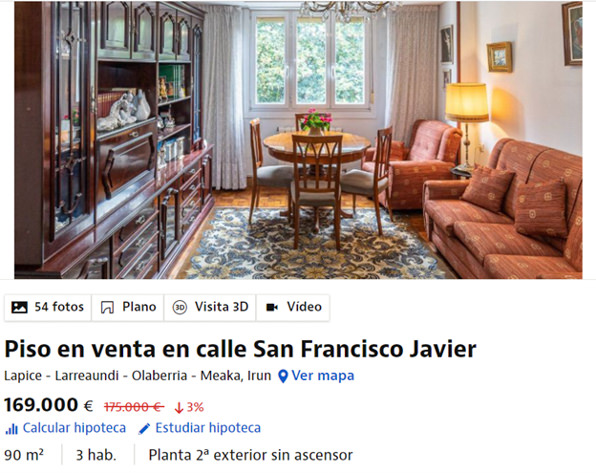Open the Calcular hipoteca link

pyautogui.click(x=74, y=428)
